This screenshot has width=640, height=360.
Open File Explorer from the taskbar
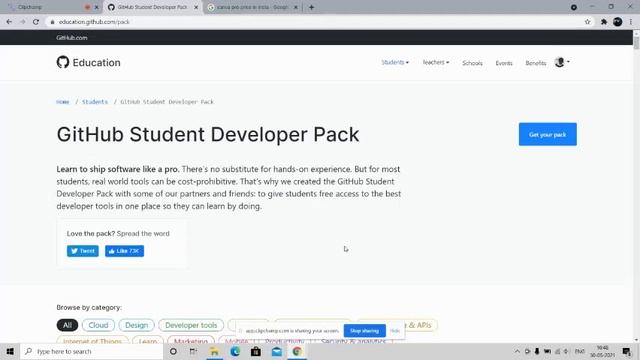point(214,351)
